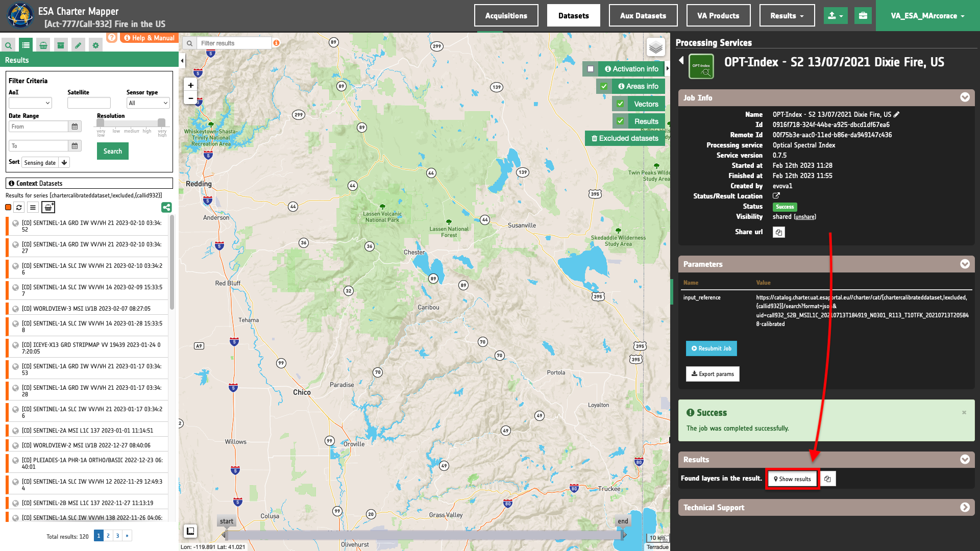Click the green Search button
The width and height of the screenshot is (980, 551).
[x=113, y=151]
